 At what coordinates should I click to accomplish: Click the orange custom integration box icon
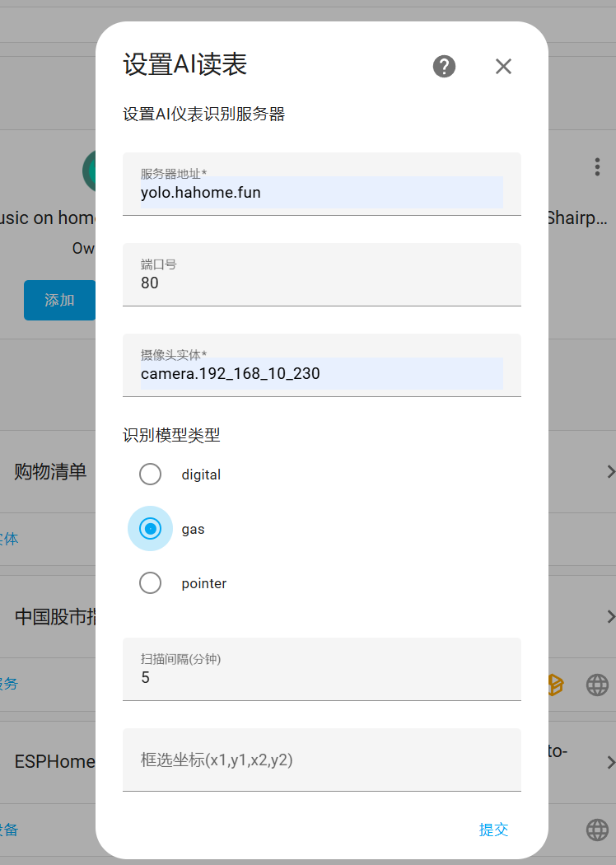click(556, 684)
